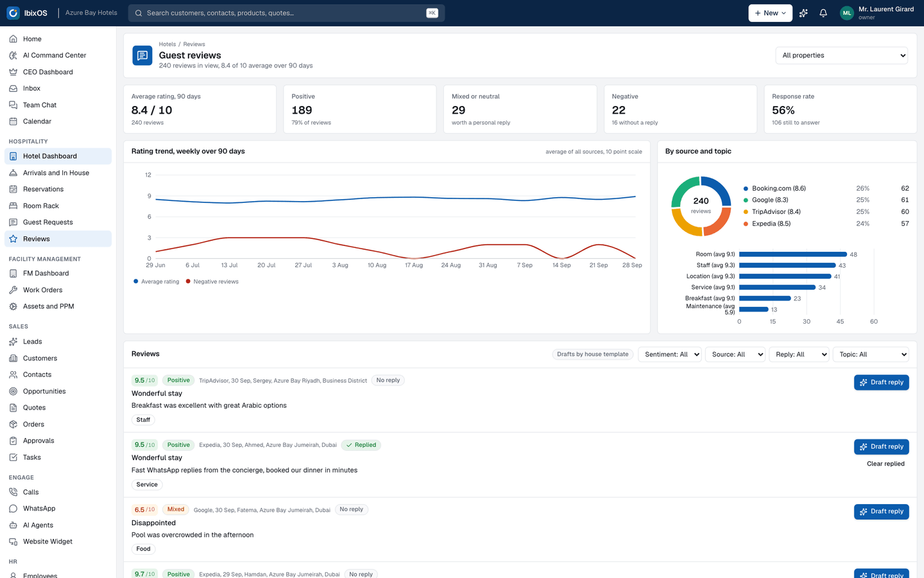Screen dimensions: 924x578
Task: Click the Service tag on Ahmed's review
Action: (x=147, y=485)
